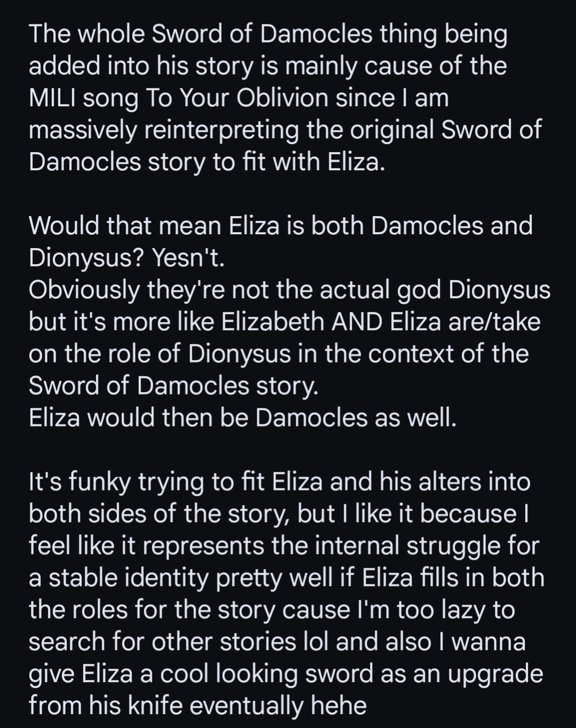Image resolution: width=576 pixels, height=728 pixels.
Task: Click the word "Yesn't."
Action: pos(189,258)
